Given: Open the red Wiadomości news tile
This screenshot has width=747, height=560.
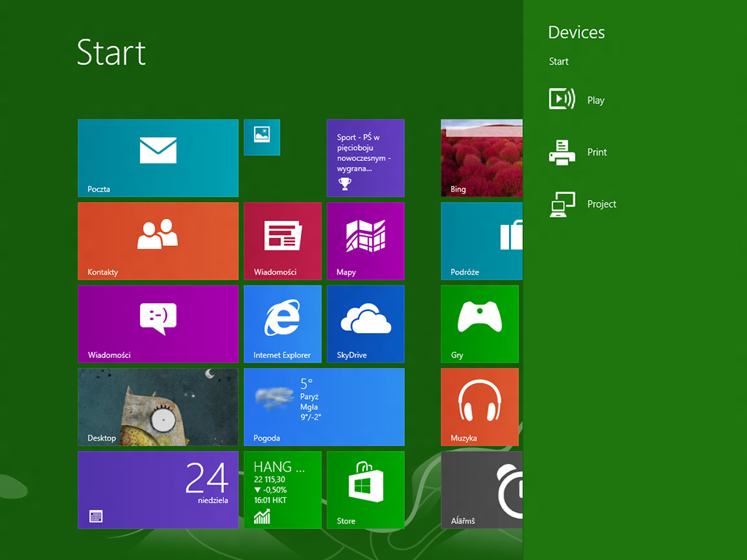Looking at the screenshot, I should pyautogui.click(x=282, y=241).
